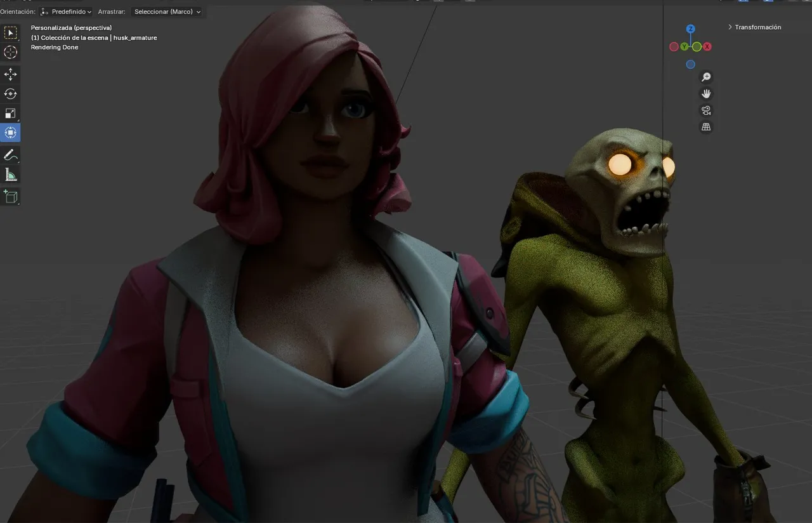This screenshot has width=812, height=523.
Task: Click the active Transform tool
Action: (x=10, y=133)
